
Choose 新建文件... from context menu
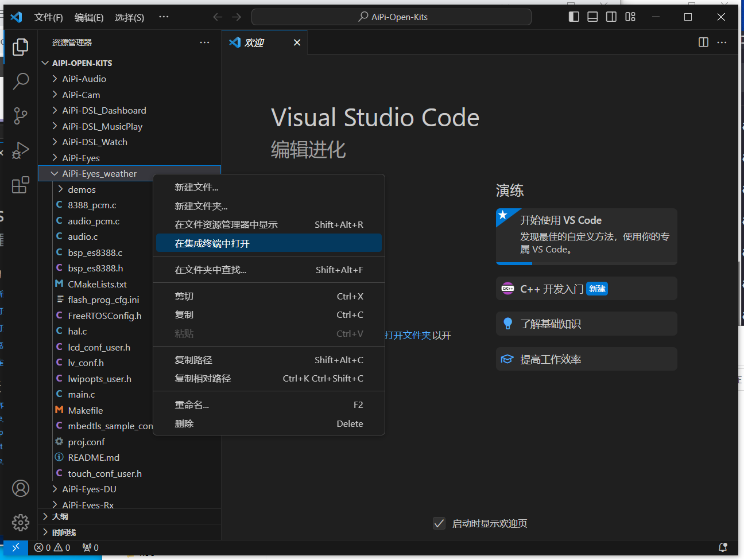(269, 187)
